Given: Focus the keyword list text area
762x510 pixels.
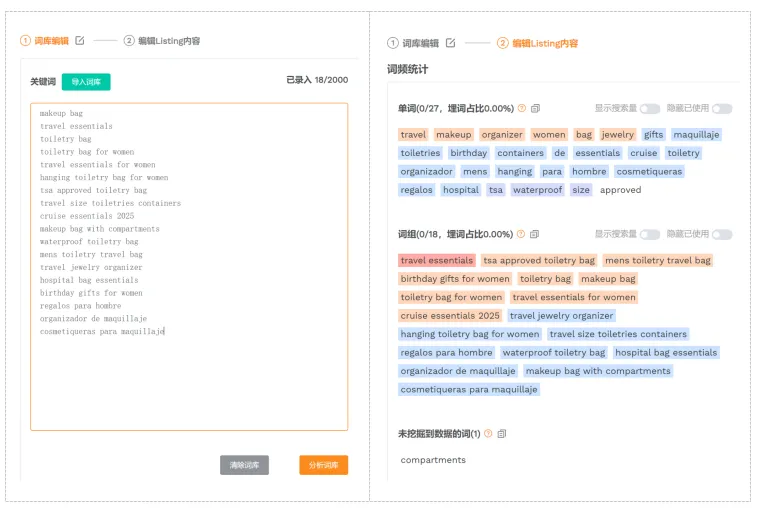Looking at the screenshot, I should pos(189,267).
